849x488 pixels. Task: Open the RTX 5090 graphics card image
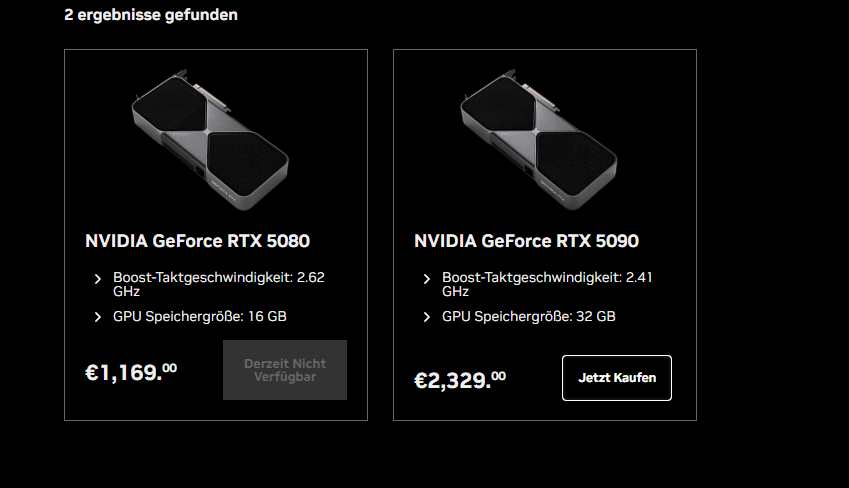click(539, 135)
